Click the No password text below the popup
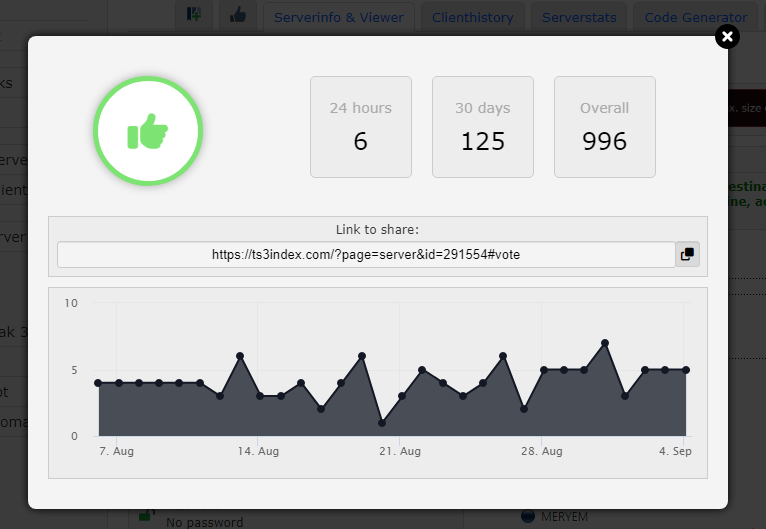Image resolution: width=766 pixels, height=529 pixels. 204,522
